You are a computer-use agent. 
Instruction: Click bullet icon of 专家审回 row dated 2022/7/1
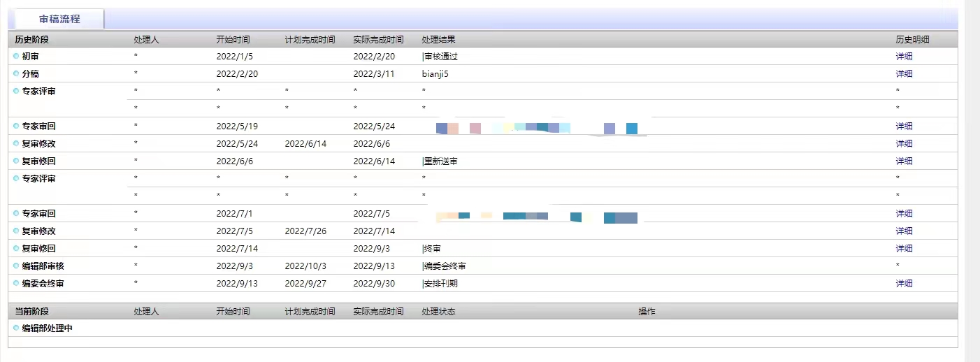point(16,213)
